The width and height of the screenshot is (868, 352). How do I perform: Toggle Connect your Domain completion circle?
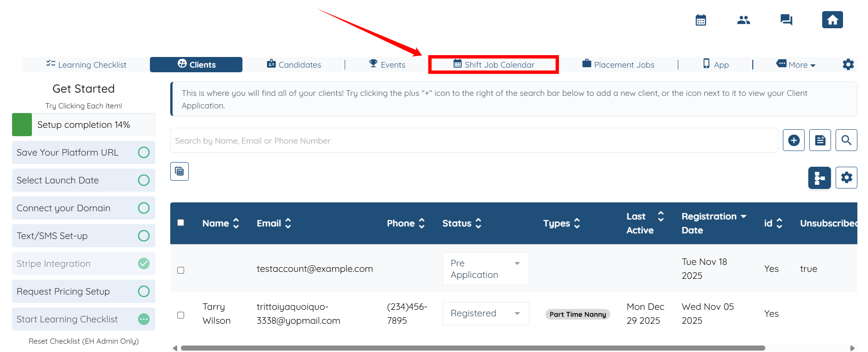(144, 208)
